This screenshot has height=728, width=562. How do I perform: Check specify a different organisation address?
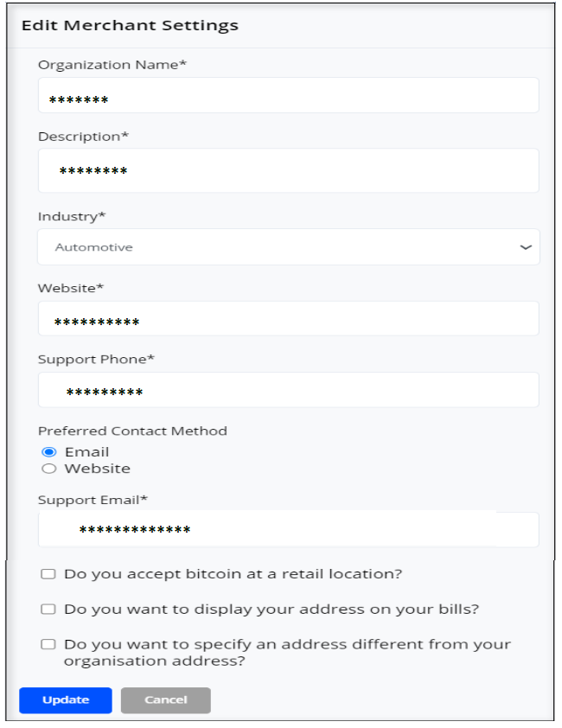48,644
